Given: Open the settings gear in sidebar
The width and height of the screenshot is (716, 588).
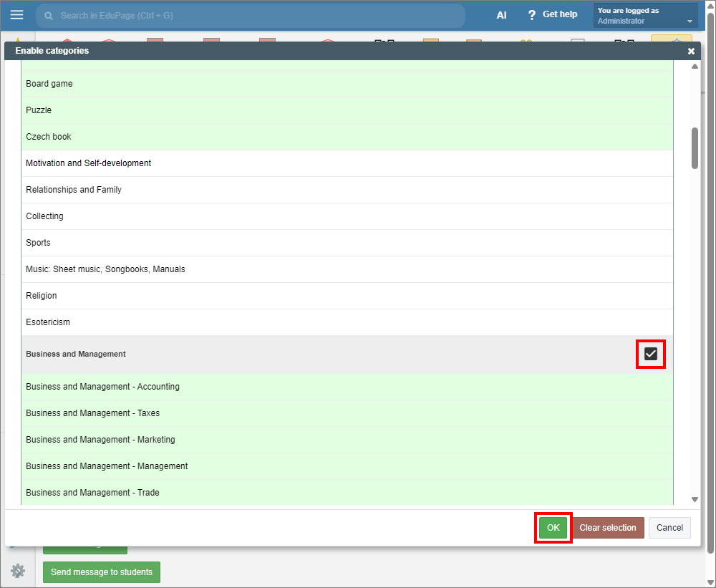Looking at the screenshot, I should [x=18, y=571].
